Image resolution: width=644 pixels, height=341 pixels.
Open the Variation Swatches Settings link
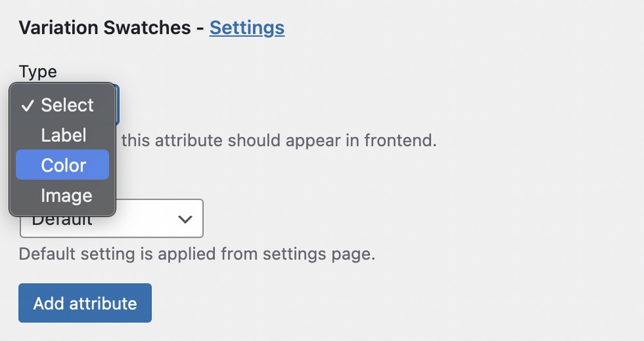[x=247, y=28]
